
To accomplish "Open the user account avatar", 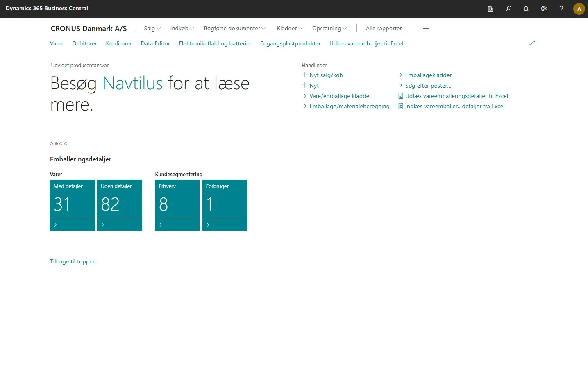I will pos(579,9).
